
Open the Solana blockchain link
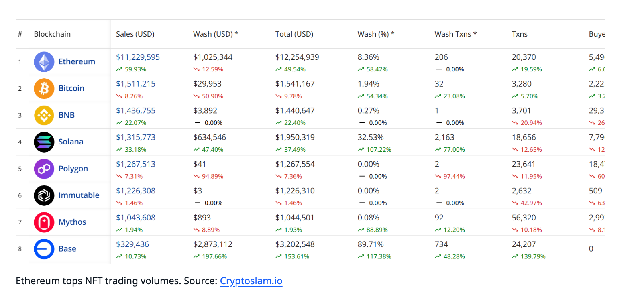pos(71,142)
